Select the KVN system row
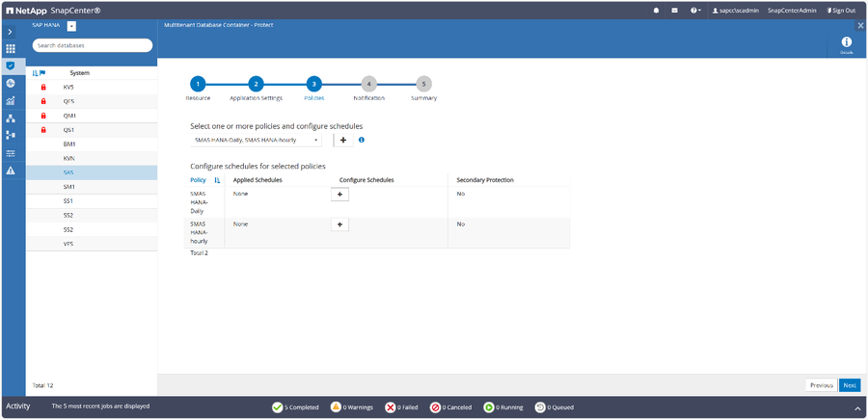This screenshot has height=420, width=868. point(92,158)
